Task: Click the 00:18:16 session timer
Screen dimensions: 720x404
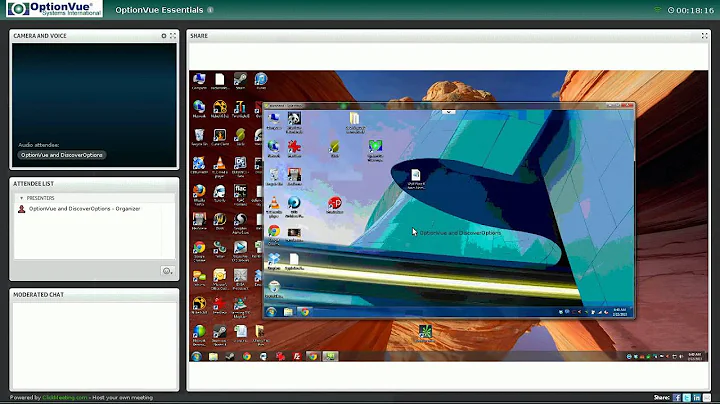Action: [x=691, y=10]
